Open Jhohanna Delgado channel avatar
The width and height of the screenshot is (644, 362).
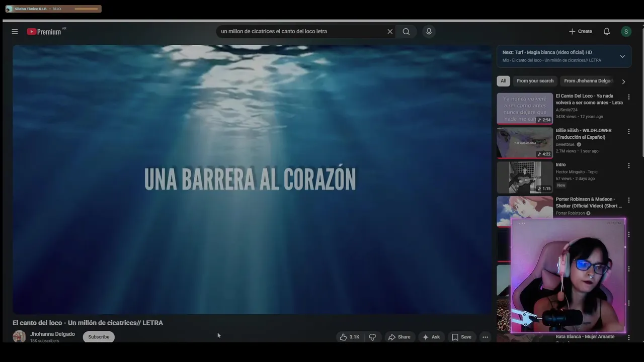19,336
